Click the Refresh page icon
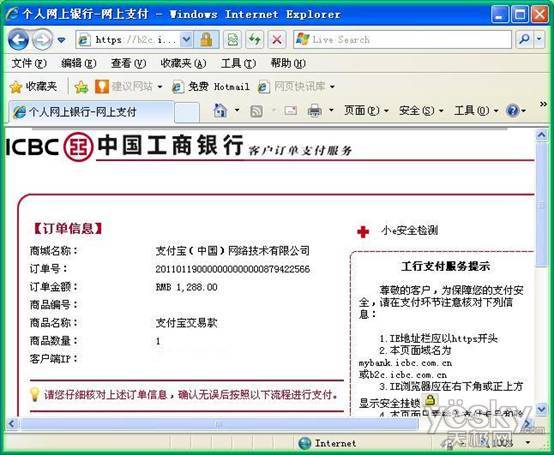Image resolution: width=554 pixels, height=455 pixels. (254, 40)
